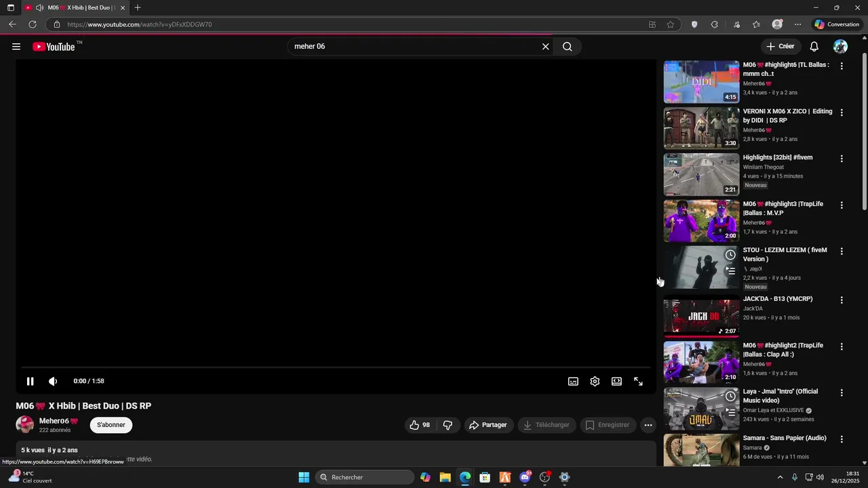This screenshot has width=868, height=488.
Task: Switch to theater mode
Action: (x=616, y=382)
